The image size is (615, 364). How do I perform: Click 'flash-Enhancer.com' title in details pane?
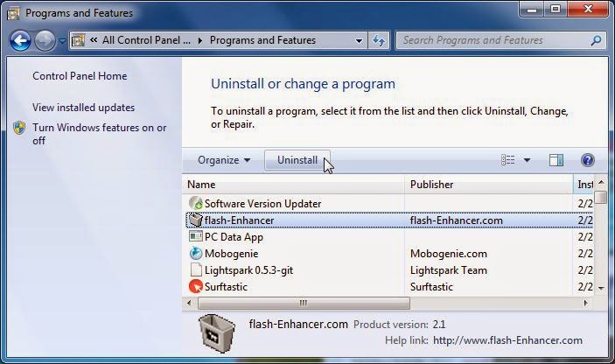(x=298, y=324)
